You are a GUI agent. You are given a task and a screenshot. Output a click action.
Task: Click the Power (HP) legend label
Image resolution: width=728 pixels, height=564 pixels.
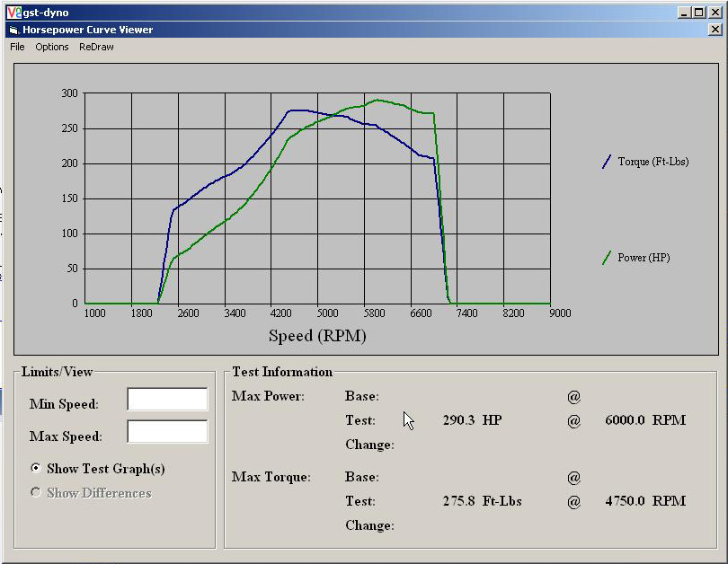644,258
